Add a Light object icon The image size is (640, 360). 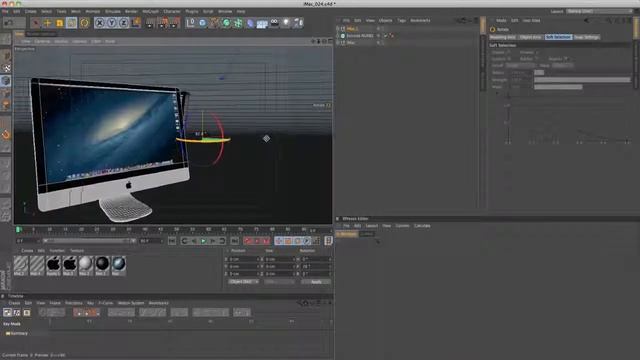click(286, 23)
